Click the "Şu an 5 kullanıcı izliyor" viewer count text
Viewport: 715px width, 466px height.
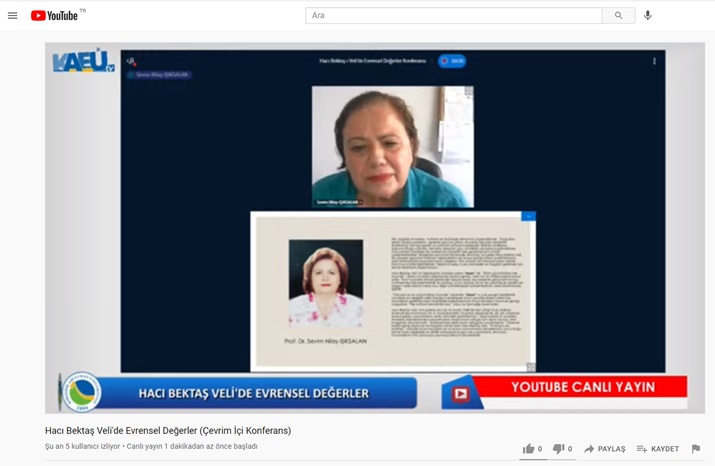[83, 446]
